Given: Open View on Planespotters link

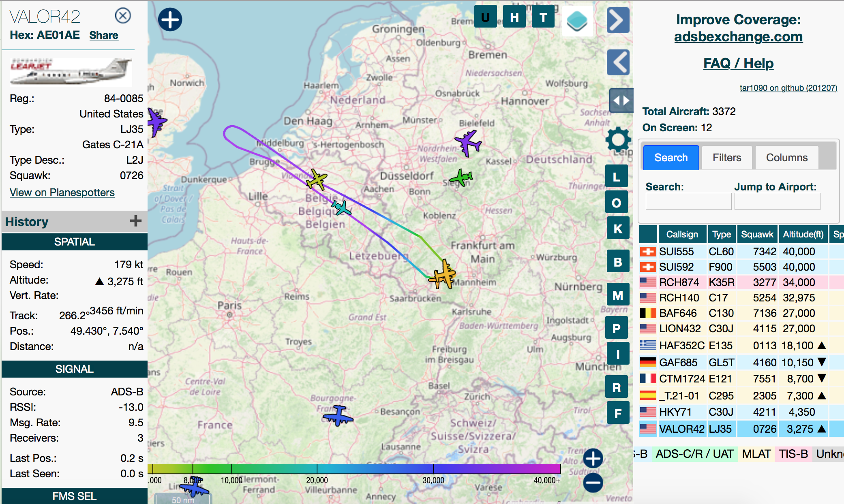Looking at the screenshot, I should (x=62, y=192).
